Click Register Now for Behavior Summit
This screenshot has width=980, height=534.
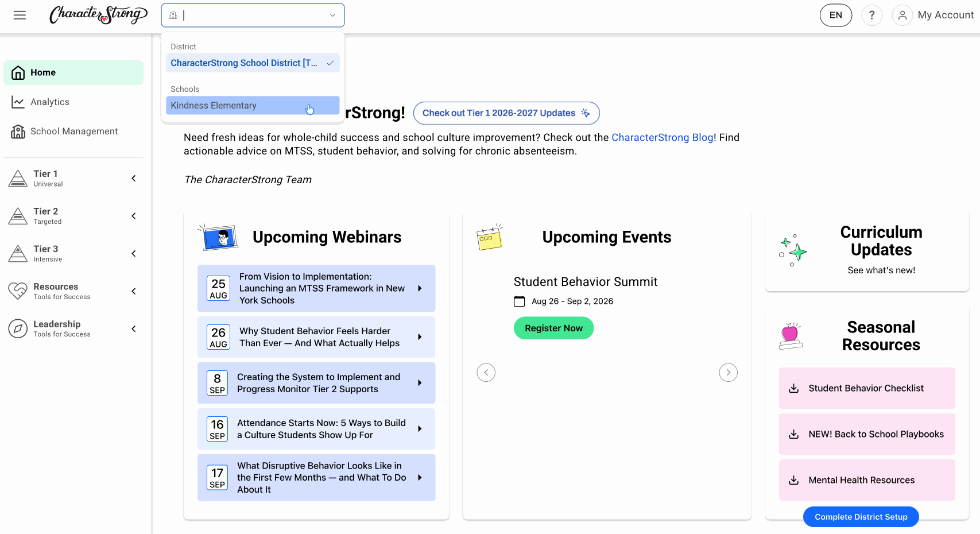click(x=553, y=328)
